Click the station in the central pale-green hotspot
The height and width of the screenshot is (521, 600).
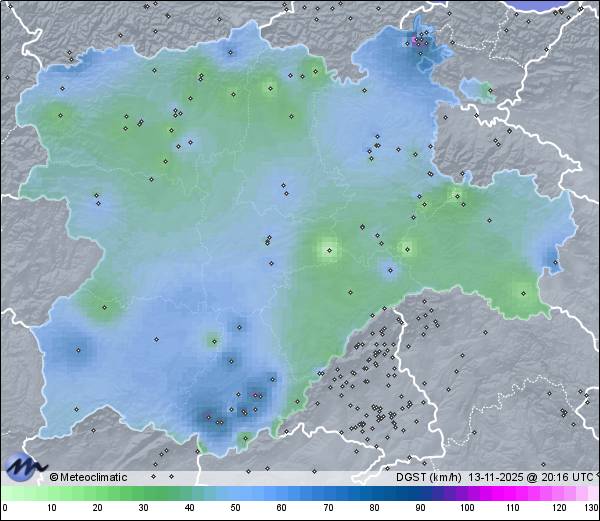(x=329, y=250)
